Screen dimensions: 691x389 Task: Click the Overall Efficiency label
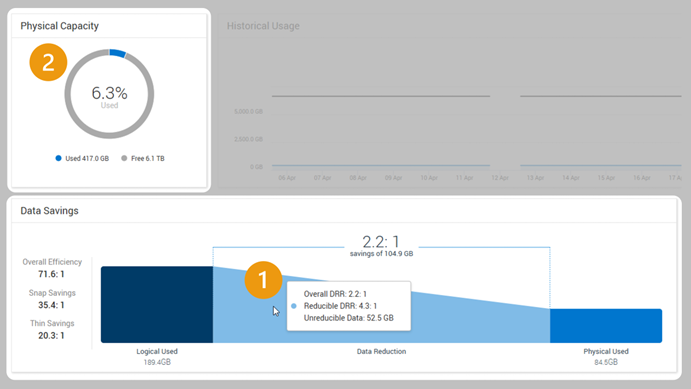52,262
